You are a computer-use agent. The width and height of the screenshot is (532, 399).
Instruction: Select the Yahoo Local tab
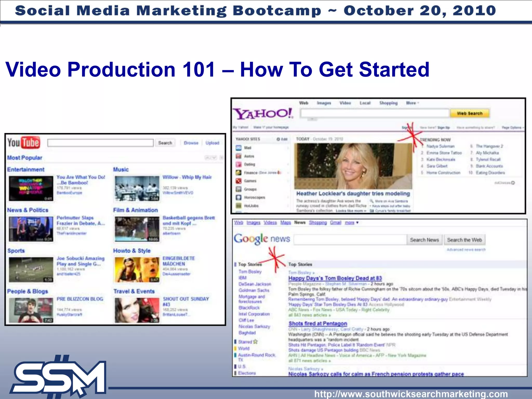click(365, 103)
